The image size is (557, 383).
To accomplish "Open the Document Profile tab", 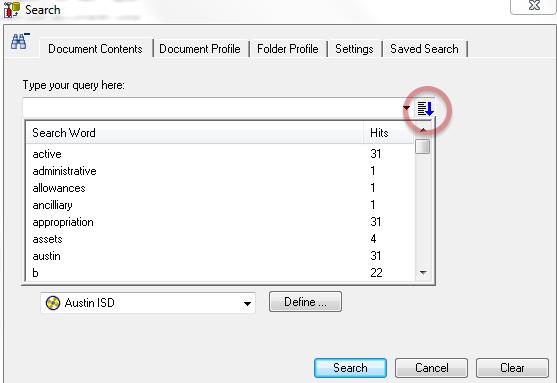I will tap(200, 49).
